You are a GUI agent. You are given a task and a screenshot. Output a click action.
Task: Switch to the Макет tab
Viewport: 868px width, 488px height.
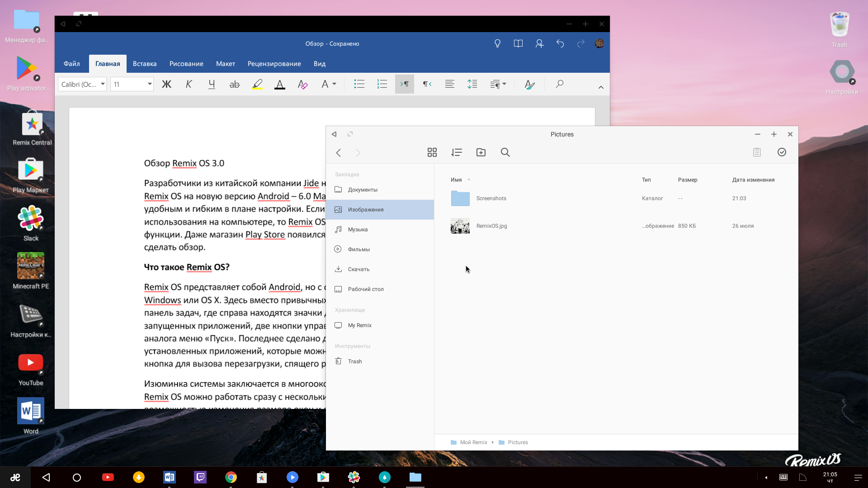(x=226, y=64)
